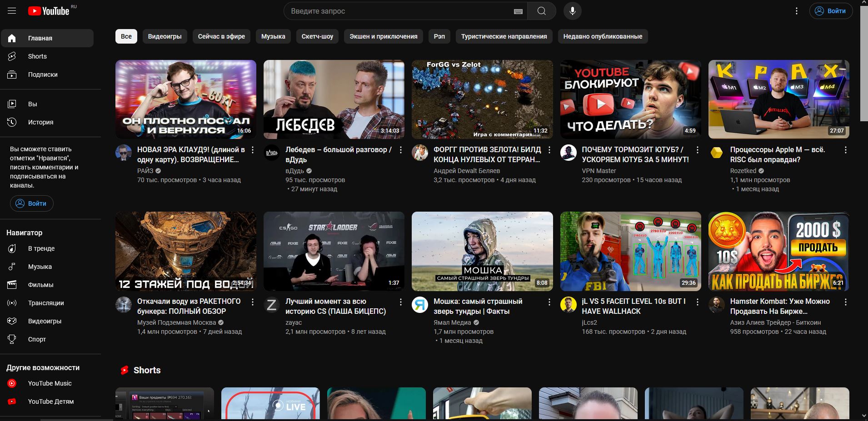
Task: Open Азиз Алиев Трейдер channel avatar
Action: [717, 305]
